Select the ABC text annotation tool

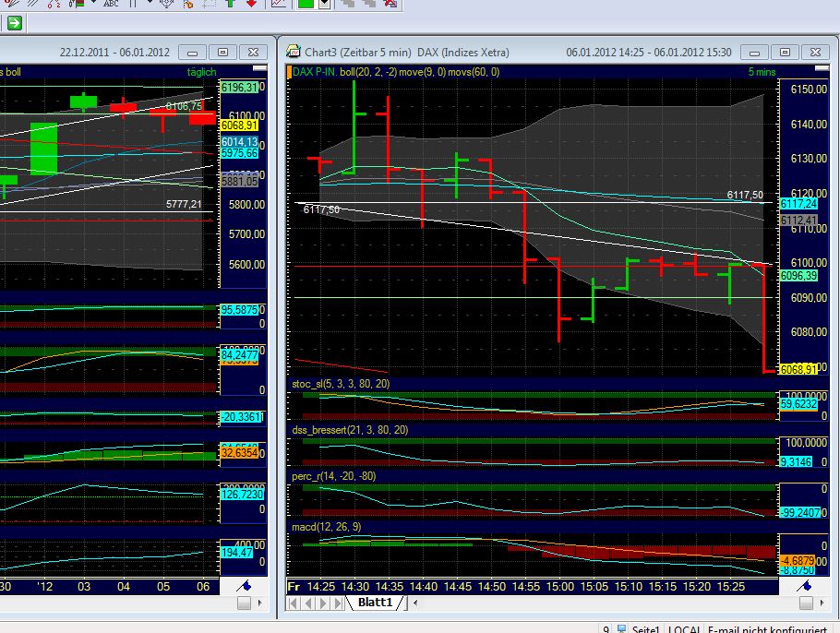[111, 4]
